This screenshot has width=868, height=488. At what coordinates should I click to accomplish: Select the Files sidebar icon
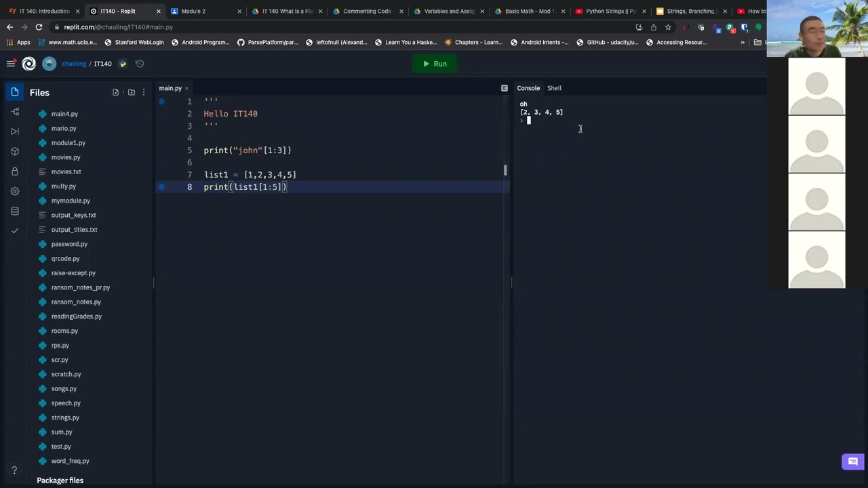coord(15,92)
